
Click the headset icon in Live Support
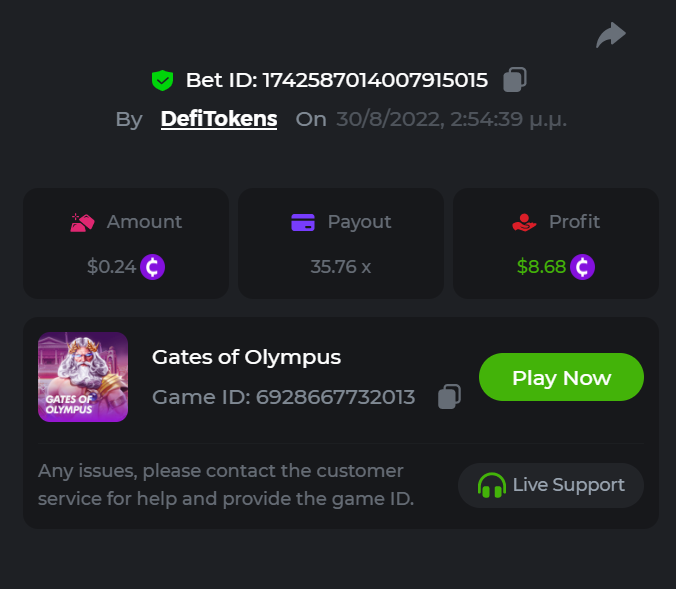click(x=491, y=486)
